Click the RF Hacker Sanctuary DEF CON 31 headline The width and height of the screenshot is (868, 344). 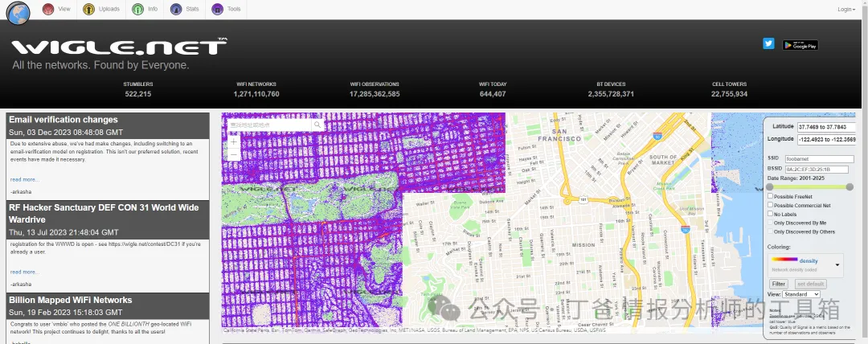click(104, 213)
